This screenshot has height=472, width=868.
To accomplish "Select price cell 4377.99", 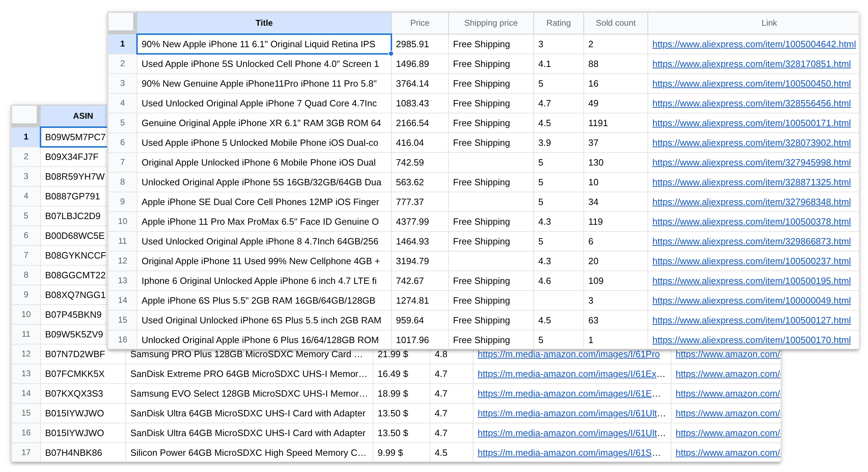I will [x=420, y=222].
